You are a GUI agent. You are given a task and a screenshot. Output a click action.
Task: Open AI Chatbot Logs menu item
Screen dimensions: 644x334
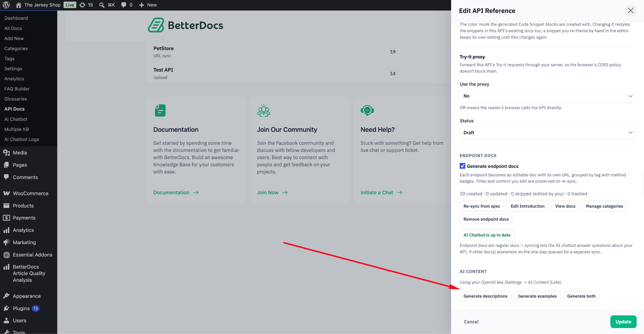tap(22, 139)
